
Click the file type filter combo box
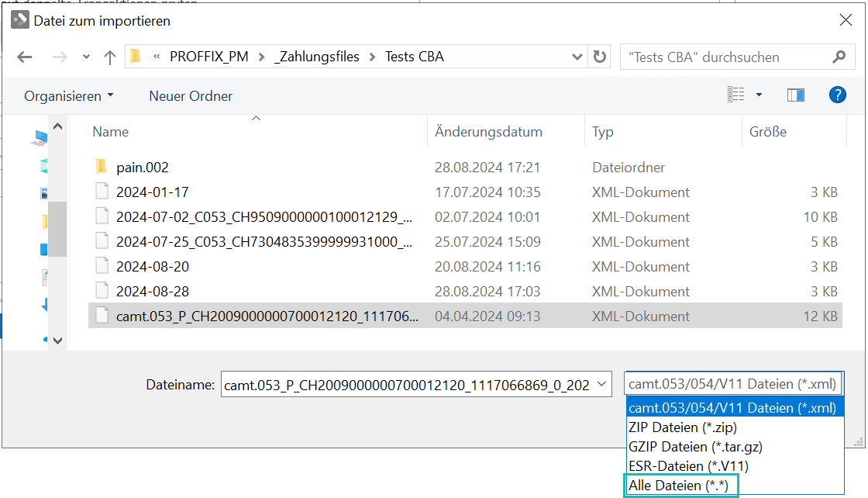click(733, 384)
